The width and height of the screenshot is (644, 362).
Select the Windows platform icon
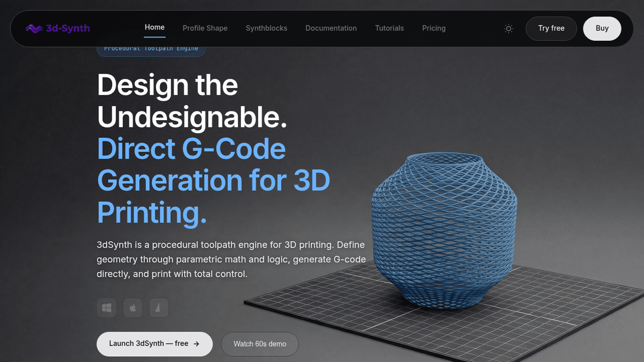pyautogui.click(x=106, y=308)
